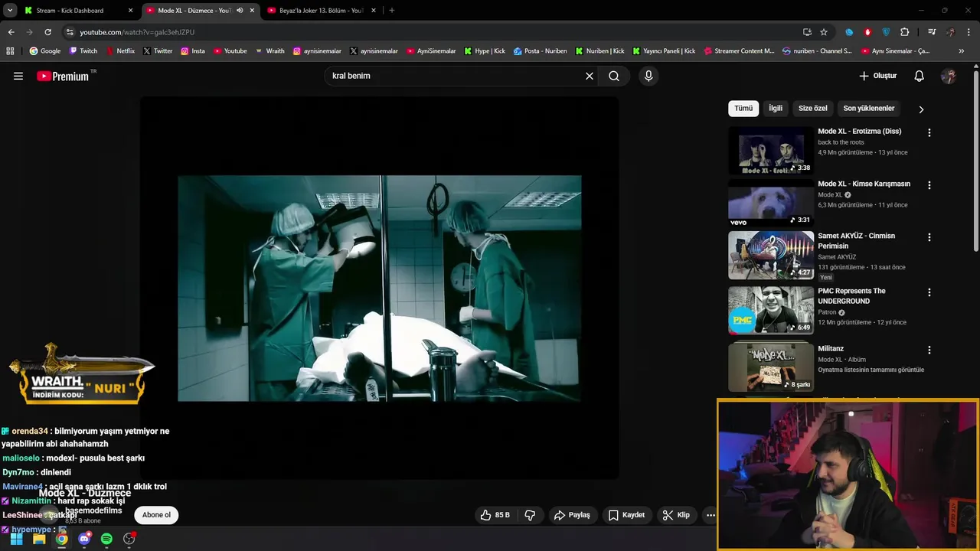The width and height of the screenshot is (980, 551).
Task: Open the Wraith bookmark
Action: point(269,51)
